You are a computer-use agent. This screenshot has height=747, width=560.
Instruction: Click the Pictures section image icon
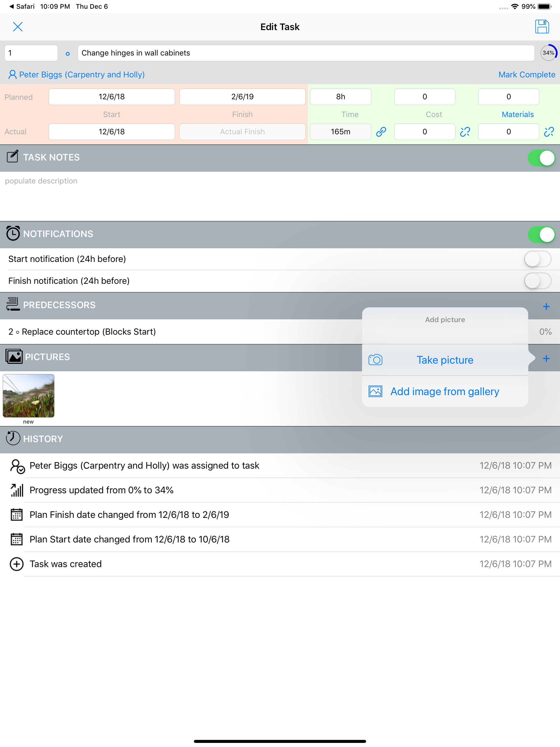(x=14, y=357)
